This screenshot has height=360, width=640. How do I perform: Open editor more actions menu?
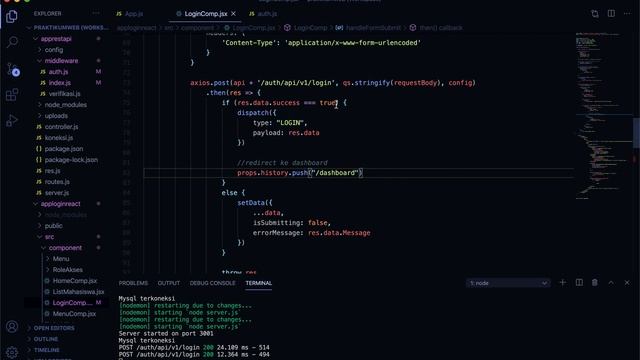coord(627,13)
